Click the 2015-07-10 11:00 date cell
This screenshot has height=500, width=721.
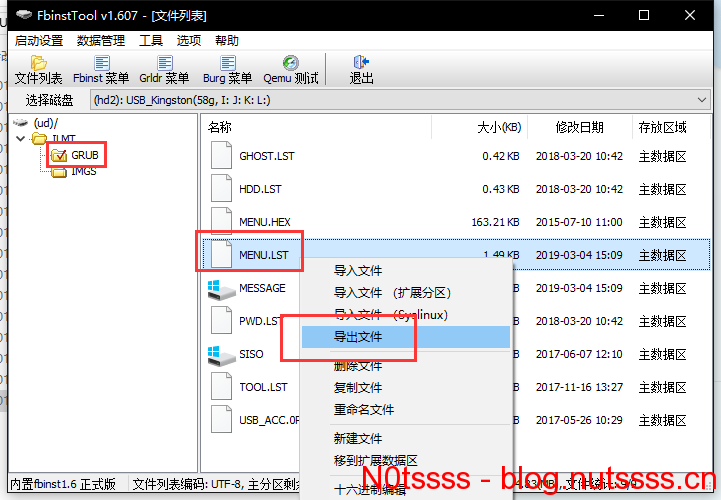[579, 222]
